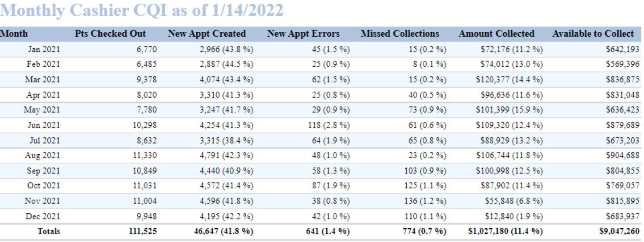Select the 'Jan 2021' month cell
This screenshot has width=644, height=242.
click(44, 49)
